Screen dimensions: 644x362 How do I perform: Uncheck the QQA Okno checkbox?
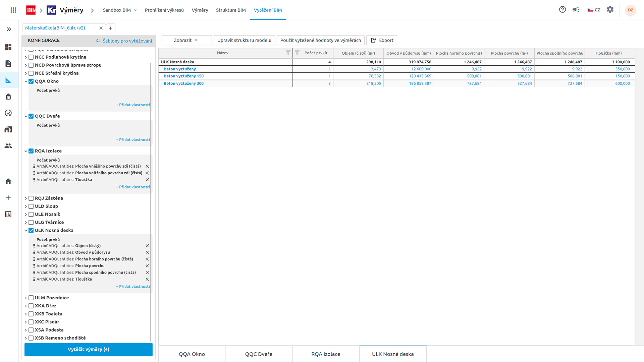tap(31, 81)
